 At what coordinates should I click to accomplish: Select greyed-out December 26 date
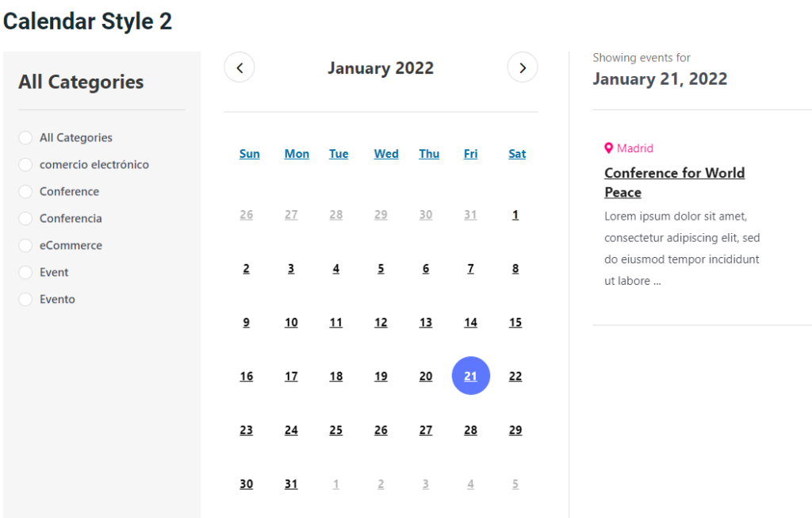(x=247, y=215)
